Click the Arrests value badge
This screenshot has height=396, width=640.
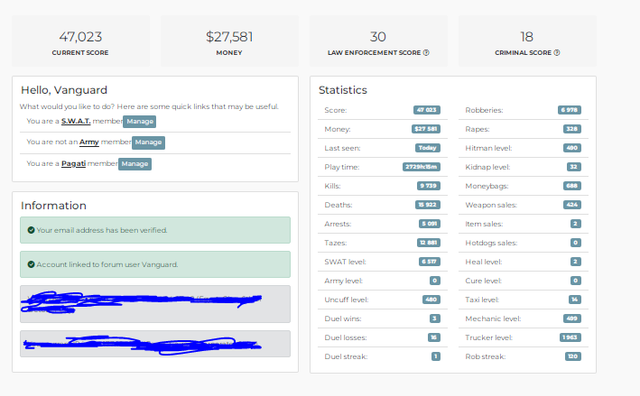click(430, 224)
